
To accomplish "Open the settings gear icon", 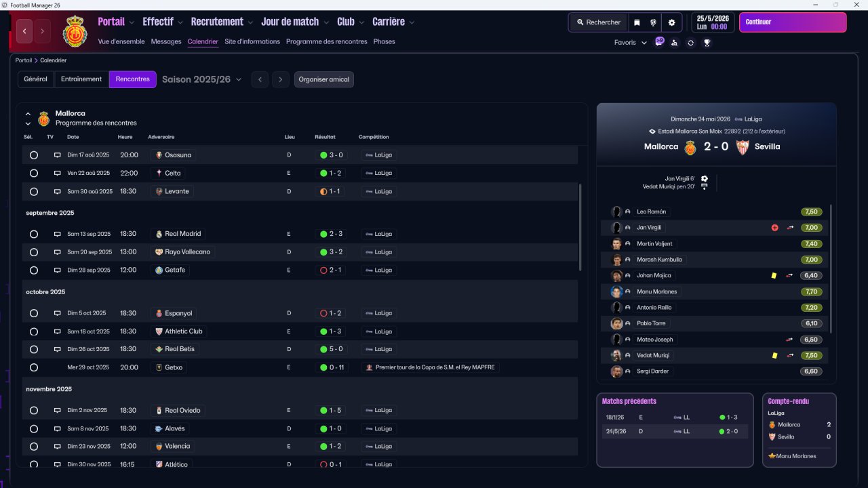I will click(672, 22).
